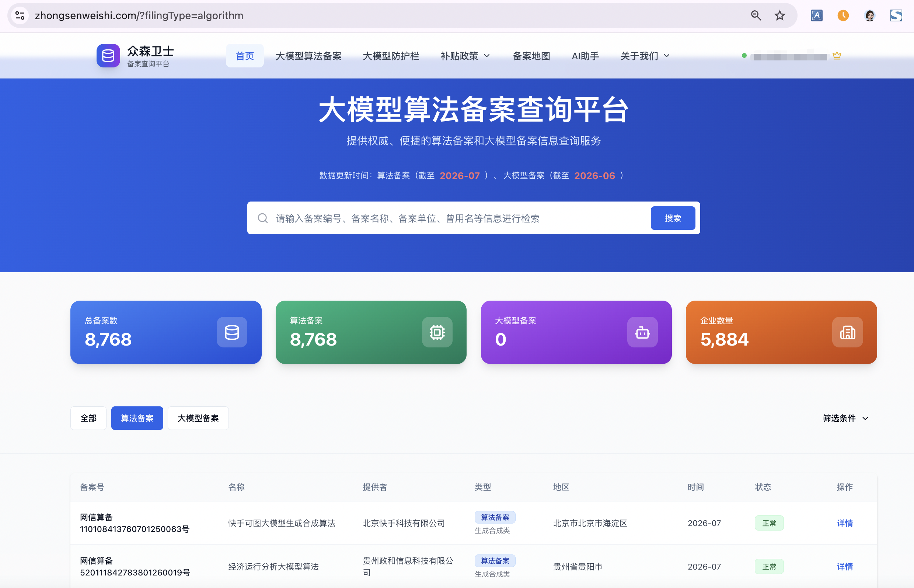The height and width of the screenshot is (588, 914).
Task: Click the 大模型备案 0 stat card
Action: coord(576,332)
